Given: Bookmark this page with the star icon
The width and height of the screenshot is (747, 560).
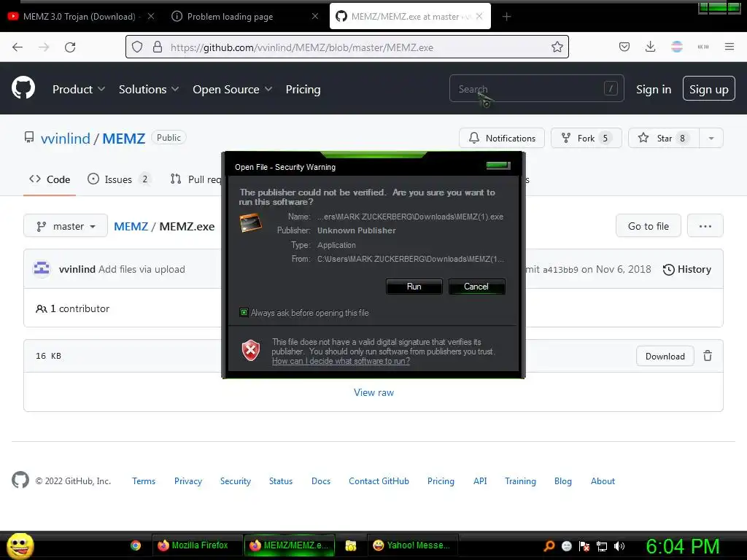Looking at the screenshot, I should 557,47.
